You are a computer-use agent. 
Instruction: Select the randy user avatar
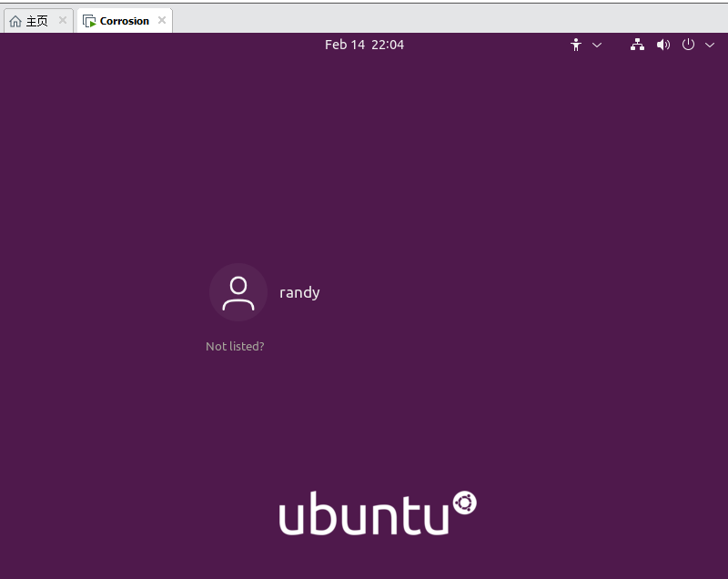[238, 292]
